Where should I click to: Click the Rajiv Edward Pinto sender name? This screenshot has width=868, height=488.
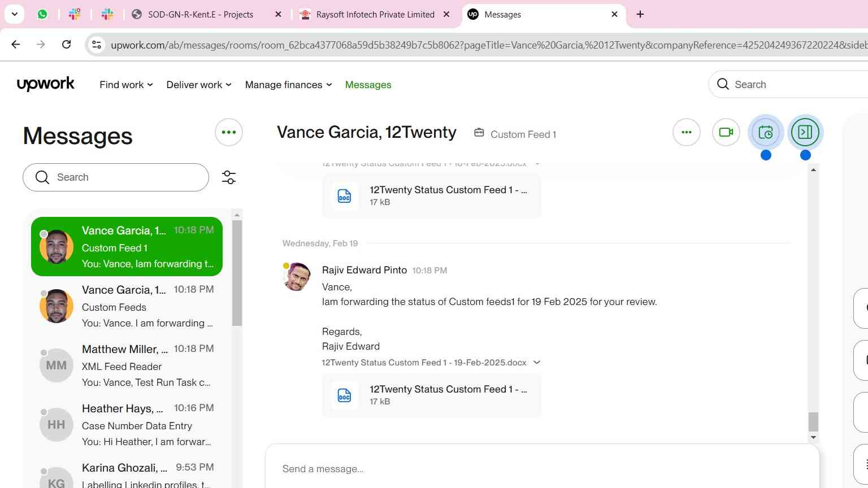pyautogui.click(x=364, y=270)
